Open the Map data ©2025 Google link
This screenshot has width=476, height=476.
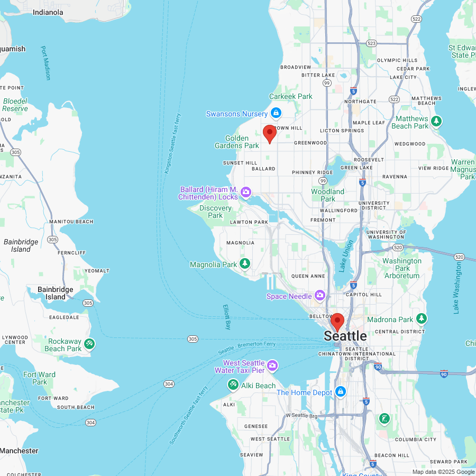443,472
